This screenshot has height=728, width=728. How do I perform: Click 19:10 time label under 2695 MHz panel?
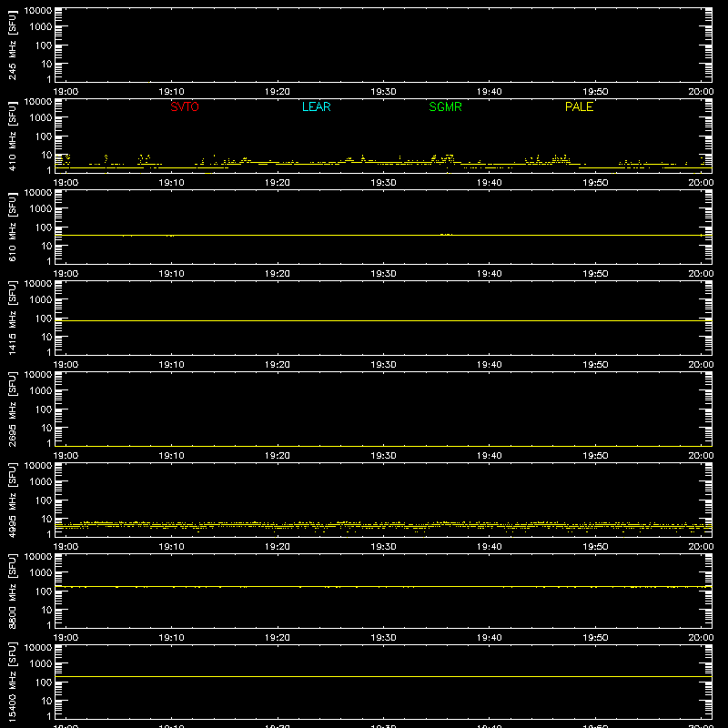[x=171, y=456]
